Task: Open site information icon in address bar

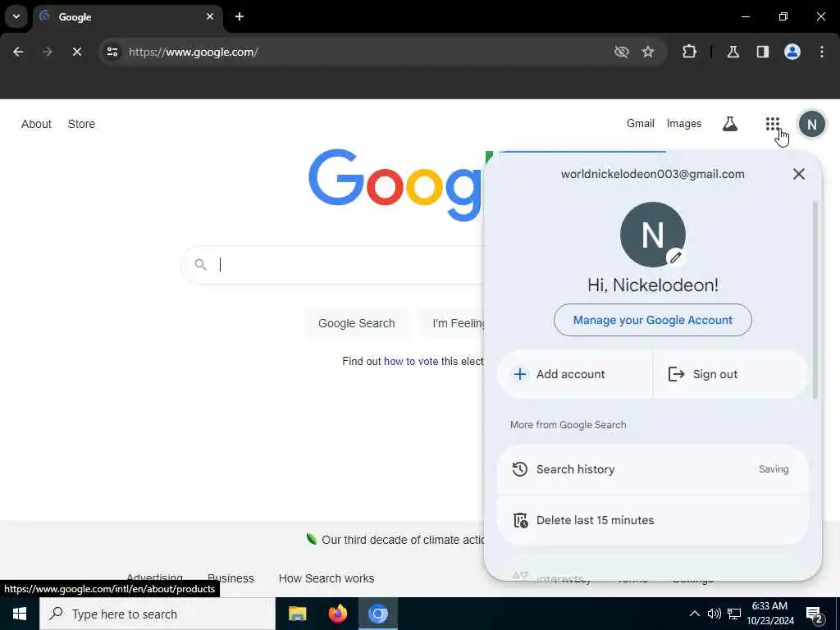Action: coord(112,52)
